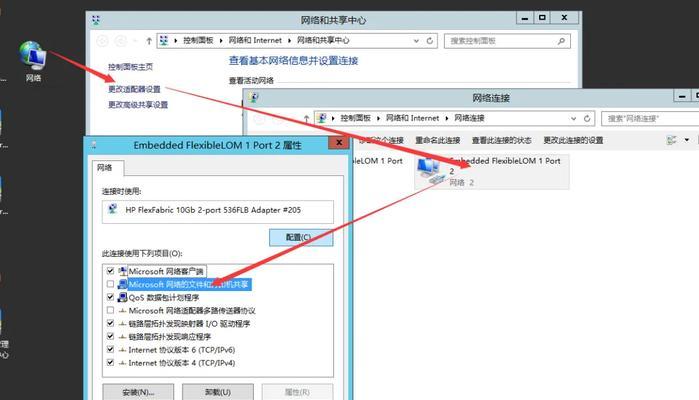Screen dimensions: 699x400
Task: Click the properties dialog title bar icon
Action: pyautogui.click(x=94, y=145)
